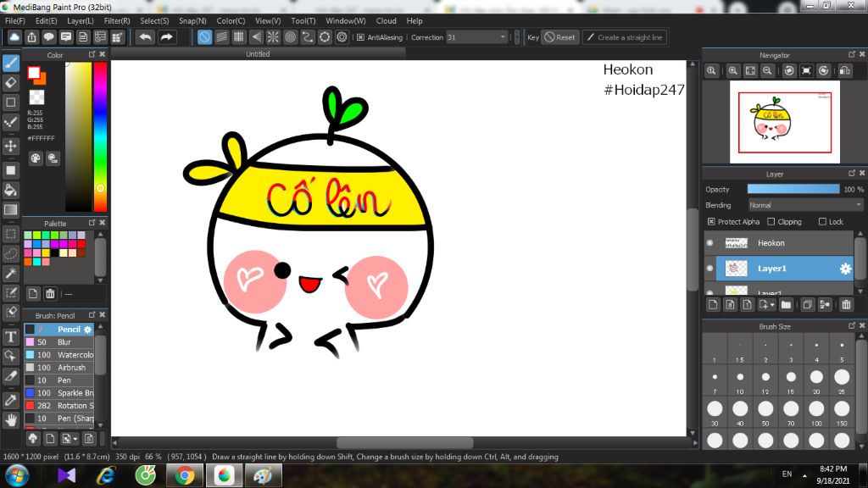This screenshot has height=488, width=868.
Task: Open Internet Explorer from the taskbar
Action: click(x=106, y=476)
